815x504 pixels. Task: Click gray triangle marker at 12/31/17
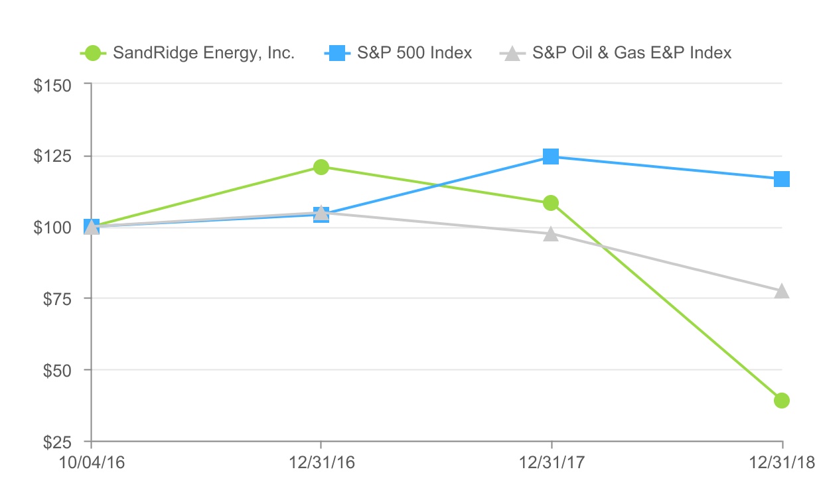[x=551, y=234]
